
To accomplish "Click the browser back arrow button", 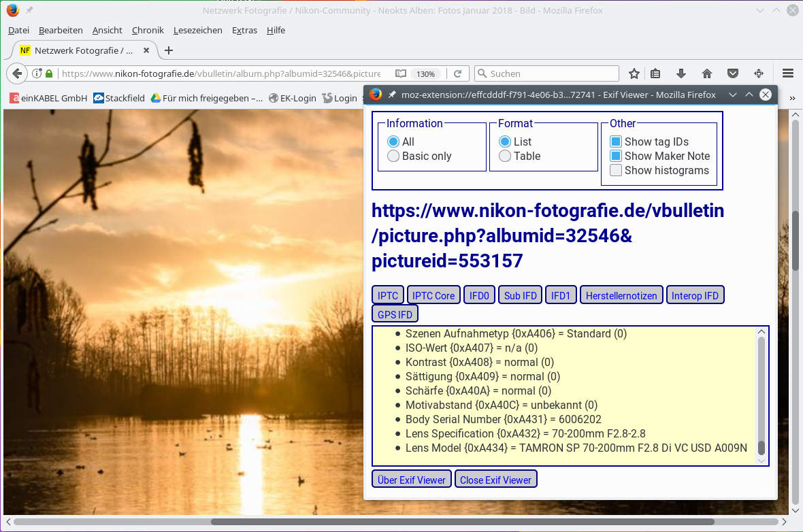I will tap(17, 73).
